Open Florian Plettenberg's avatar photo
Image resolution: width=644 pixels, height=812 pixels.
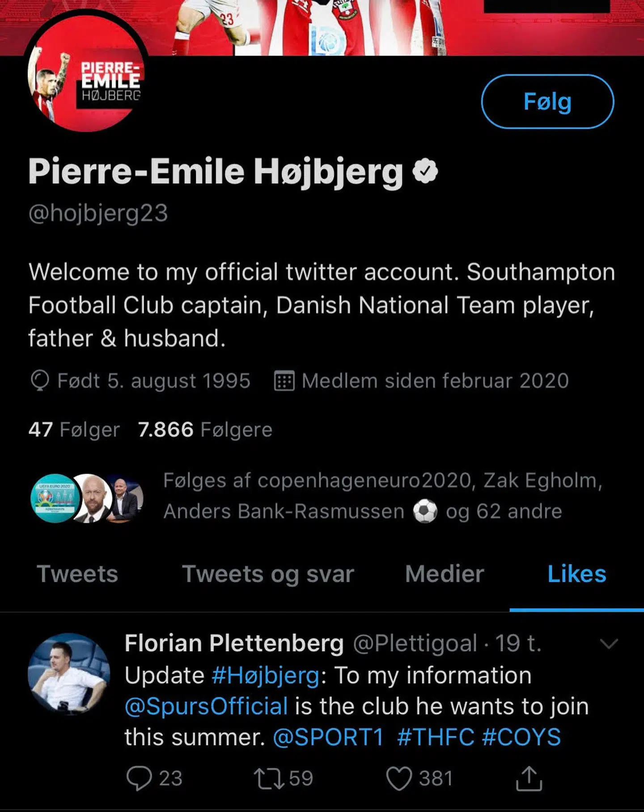pos(68,673)
